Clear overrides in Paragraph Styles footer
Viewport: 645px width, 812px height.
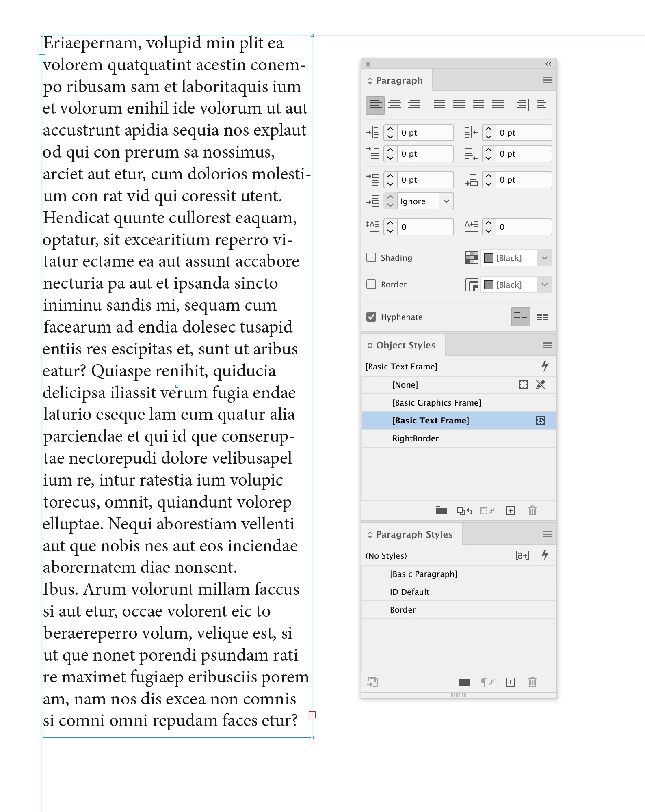[x=487, y=682]
